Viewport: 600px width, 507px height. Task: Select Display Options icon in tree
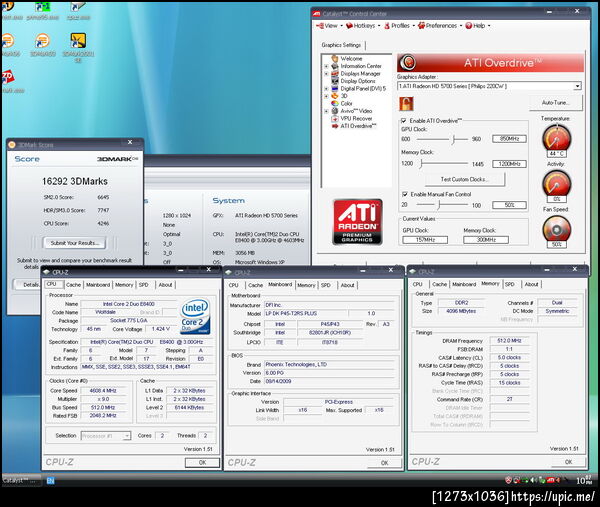click(335, 81)
